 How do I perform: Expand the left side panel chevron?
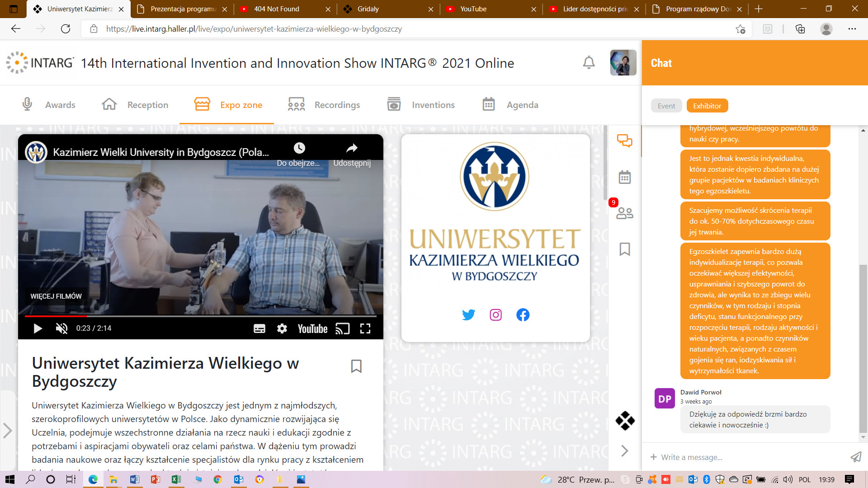8,430
